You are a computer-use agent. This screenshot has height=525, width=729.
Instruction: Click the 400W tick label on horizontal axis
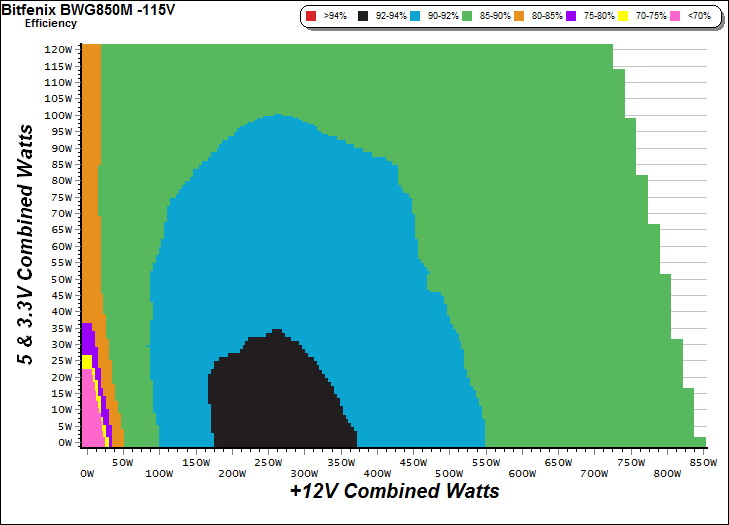click(x=378, y=473)
